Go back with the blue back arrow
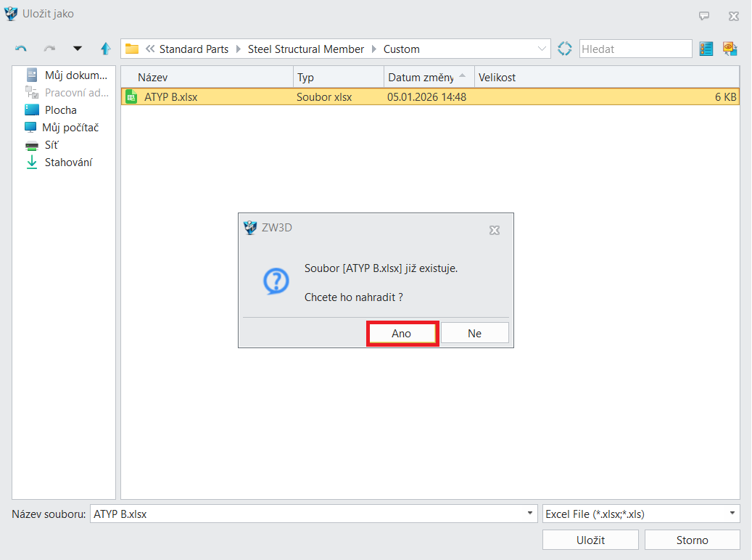The height and width of the screenshot is (560, 752). (20, 49)
